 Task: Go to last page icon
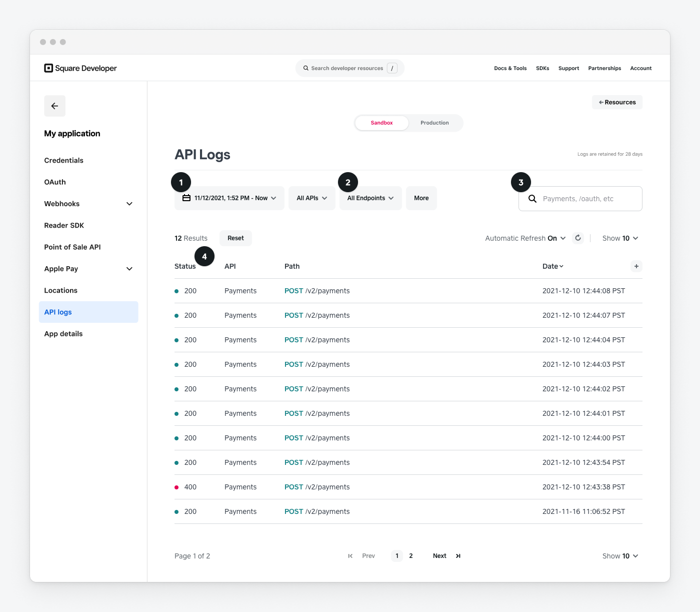click(x=458, y=556)
